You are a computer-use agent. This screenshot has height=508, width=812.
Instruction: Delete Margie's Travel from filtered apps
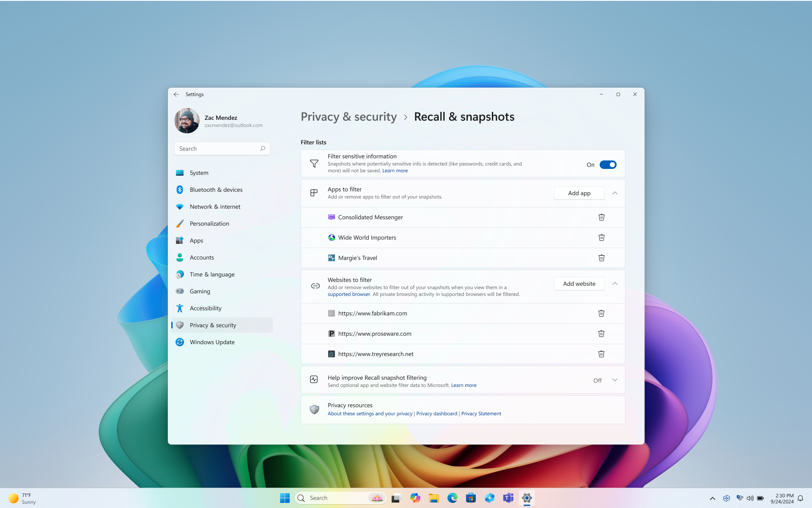click(601, 257)
